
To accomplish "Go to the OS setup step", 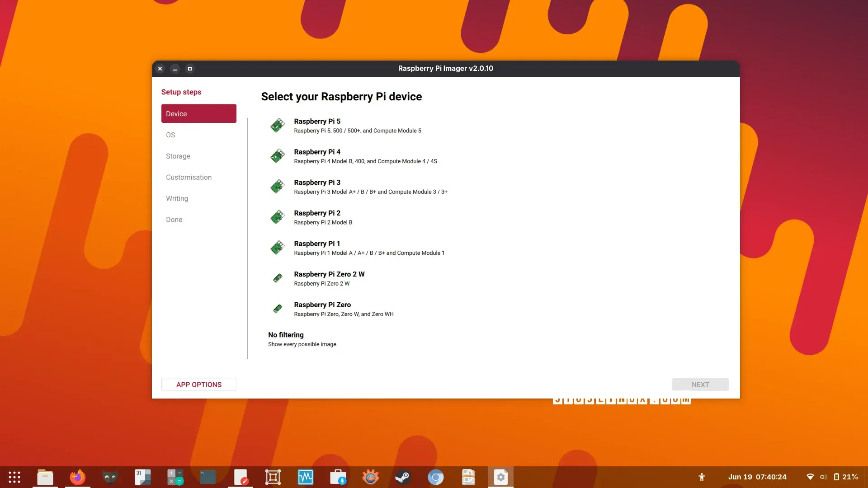I will [199, 135].
